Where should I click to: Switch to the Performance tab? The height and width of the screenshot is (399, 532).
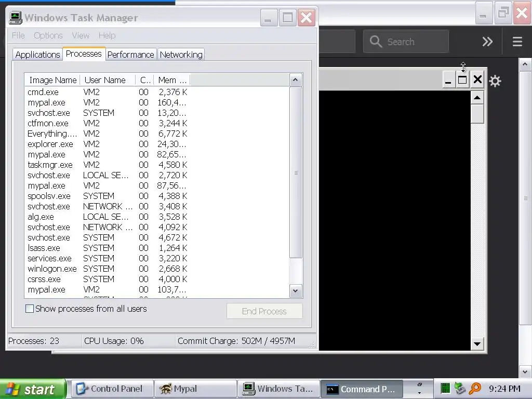(130, 55)
